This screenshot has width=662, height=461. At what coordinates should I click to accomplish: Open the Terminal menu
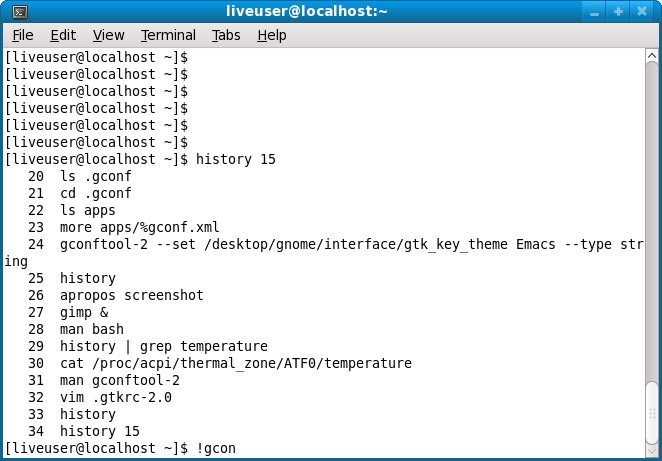point(168,35)
